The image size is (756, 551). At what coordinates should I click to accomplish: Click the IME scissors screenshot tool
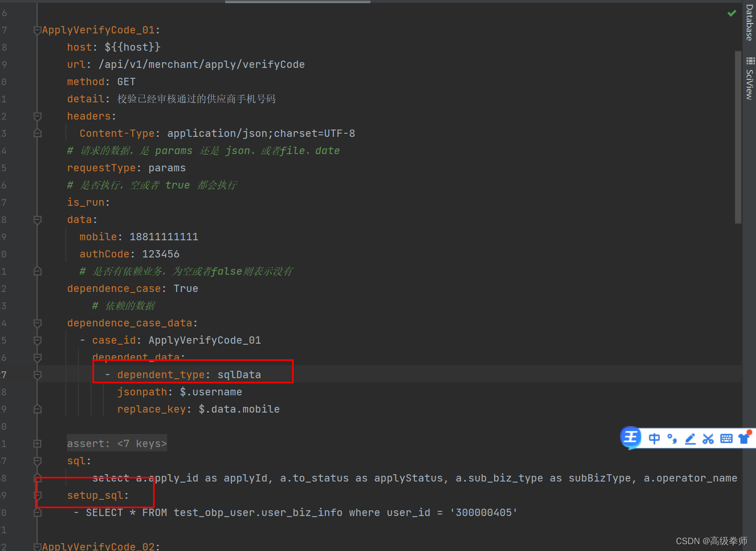708,439
